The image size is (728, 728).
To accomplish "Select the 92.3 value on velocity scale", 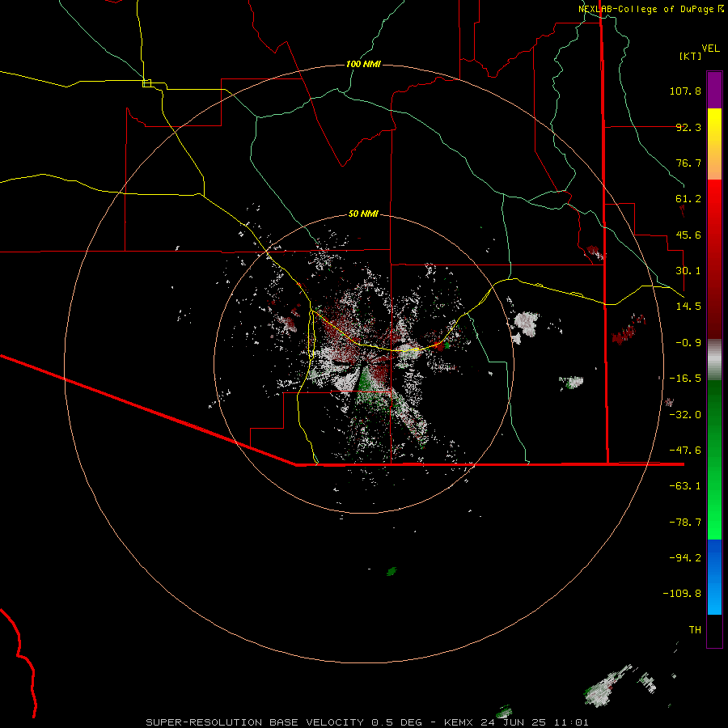I will point(688,127).
